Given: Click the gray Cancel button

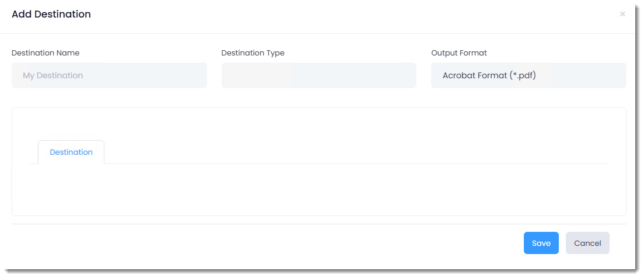Looking at the screenshot, I should [587, 243].
